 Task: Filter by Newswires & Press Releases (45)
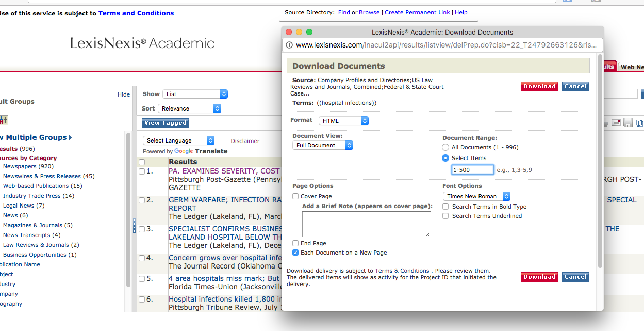coord(49,177)
